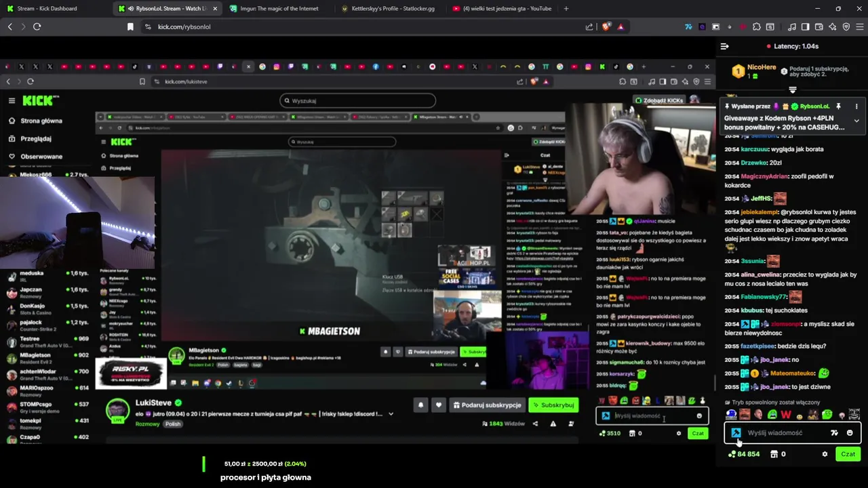The width and height of the screenshot is (868, 488).
Task: Open 7TV emote menu in main chat input
Action: (834, 432)
